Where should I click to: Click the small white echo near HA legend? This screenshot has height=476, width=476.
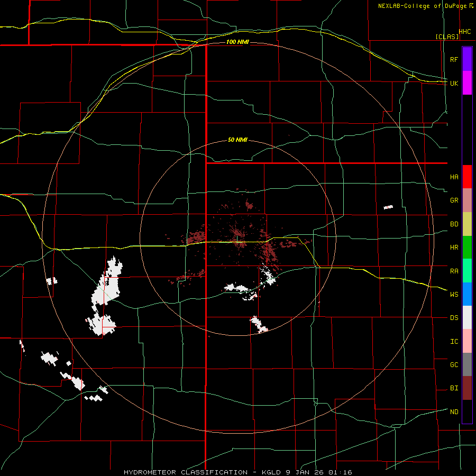point(388,207)
